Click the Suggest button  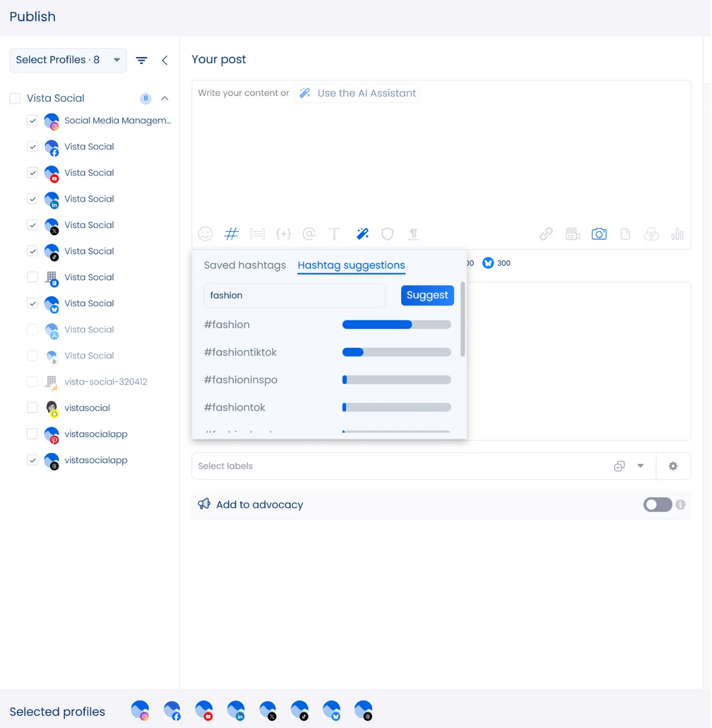coord(427,295)
